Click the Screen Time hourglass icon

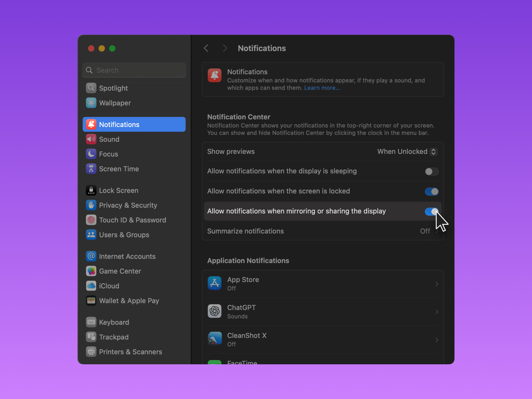pos(91,169)
